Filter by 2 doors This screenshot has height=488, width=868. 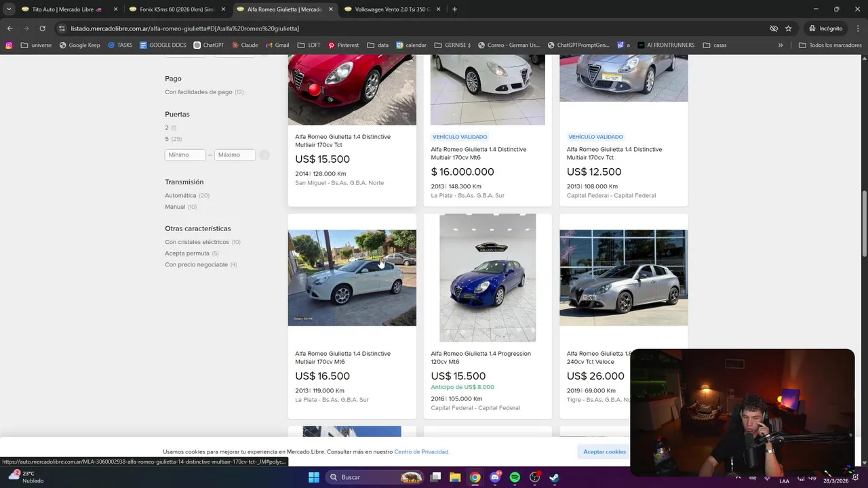point(170,127)
